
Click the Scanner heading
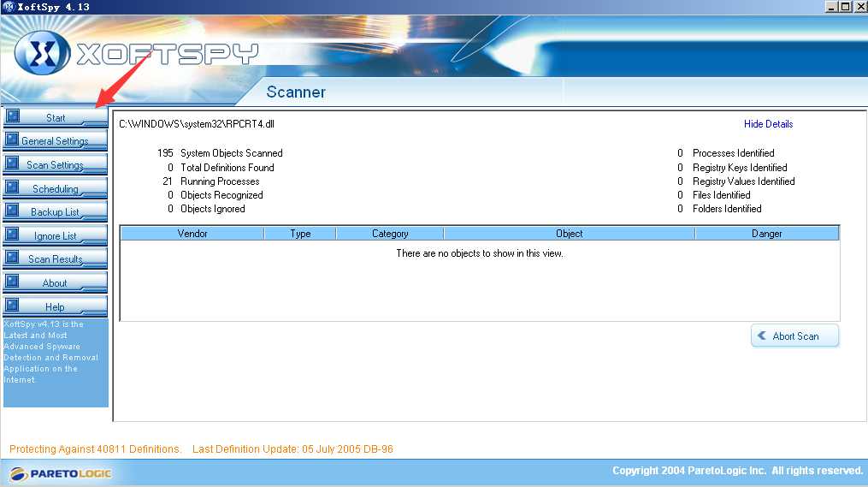296,92
